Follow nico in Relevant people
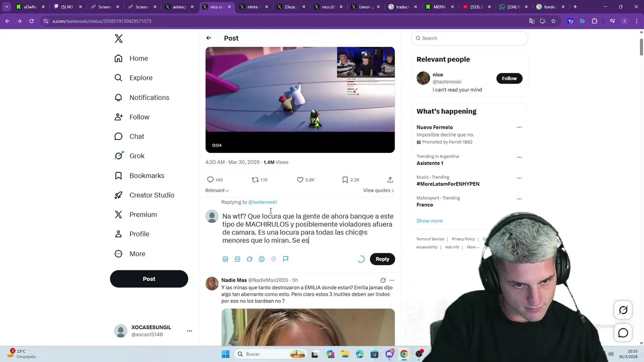644x362 pixels. (509, 78)
